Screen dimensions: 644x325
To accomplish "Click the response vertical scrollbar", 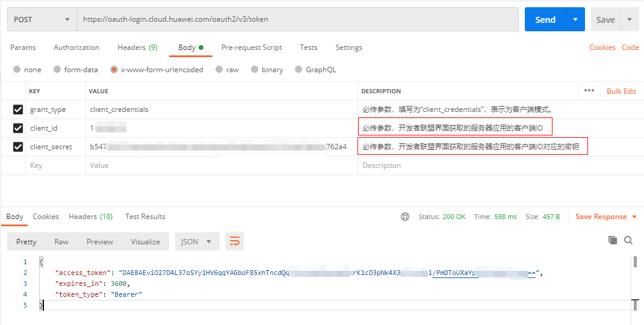I will click(635, 283).
